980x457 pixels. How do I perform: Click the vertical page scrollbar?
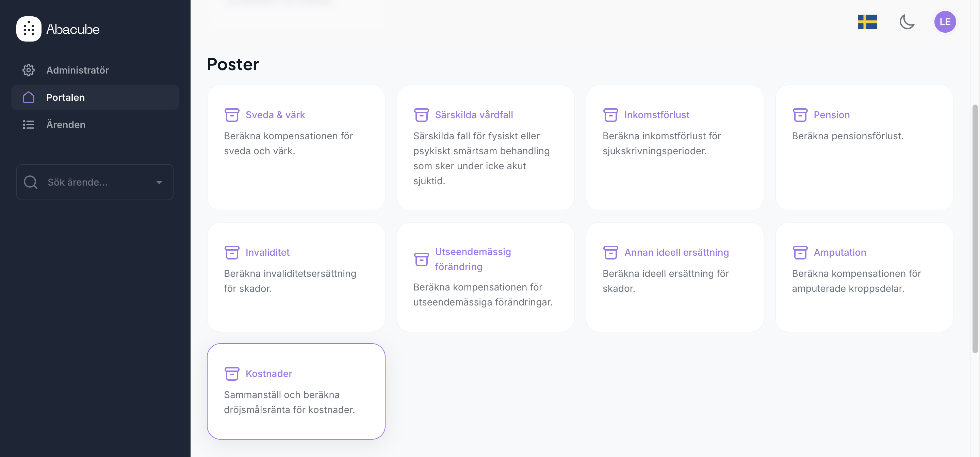click(x=975, y=228)
